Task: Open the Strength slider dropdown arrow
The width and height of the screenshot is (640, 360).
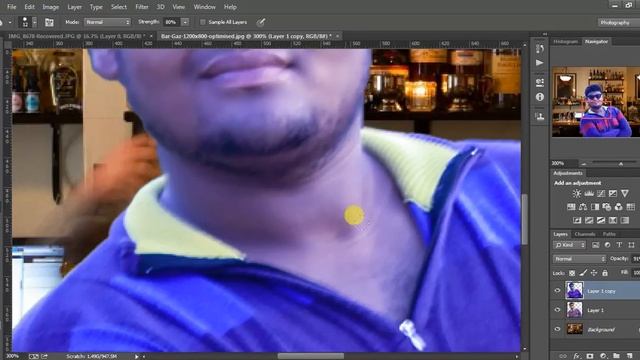Action: coord(185,22)
